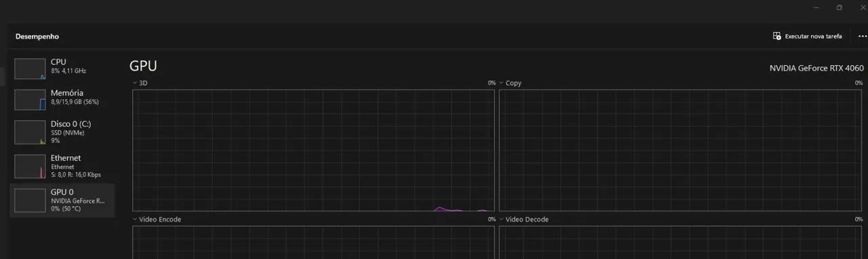Select the CPU performance entry
The image size is (868, 259).
coord(62,68)
